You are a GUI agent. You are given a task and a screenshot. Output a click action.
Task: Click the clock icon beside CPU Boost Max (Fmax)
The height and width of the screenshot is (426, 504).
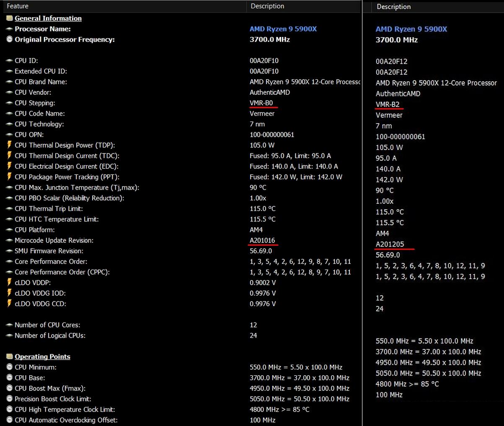9,388
